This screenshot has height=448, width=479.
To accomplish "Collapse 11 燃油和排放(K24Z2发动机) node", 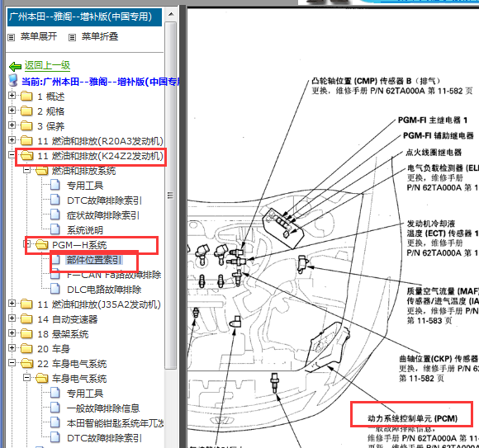I will (x=12, y=155).
